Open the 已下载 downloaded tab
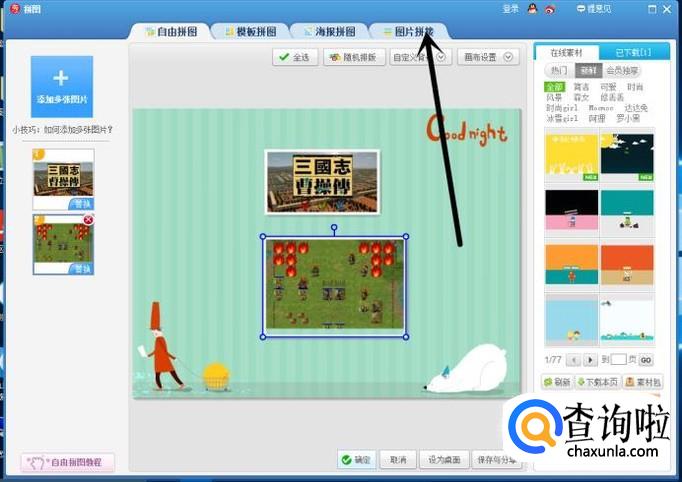 [634, 53]
